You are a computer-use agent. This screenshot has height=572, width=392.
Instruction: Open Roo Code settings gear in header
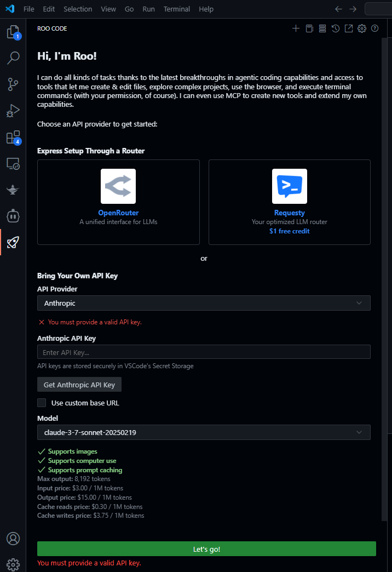point(362,28)
